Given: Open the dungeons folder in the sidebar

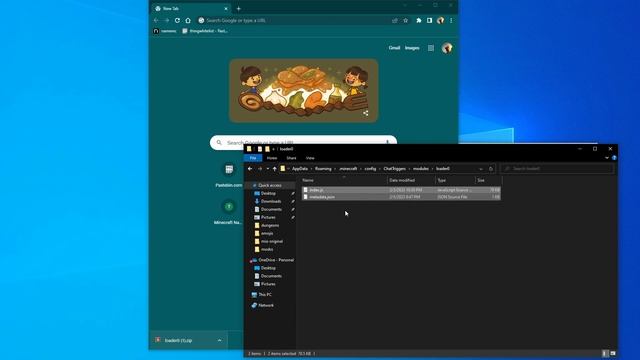Looking at the screenshot, I should pos(270,225).
